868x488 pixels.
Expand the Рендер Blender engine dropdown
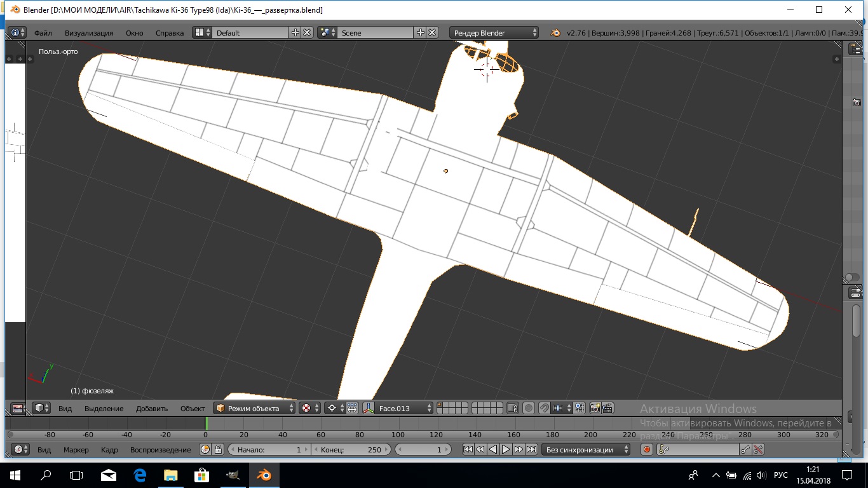[494, 32]
